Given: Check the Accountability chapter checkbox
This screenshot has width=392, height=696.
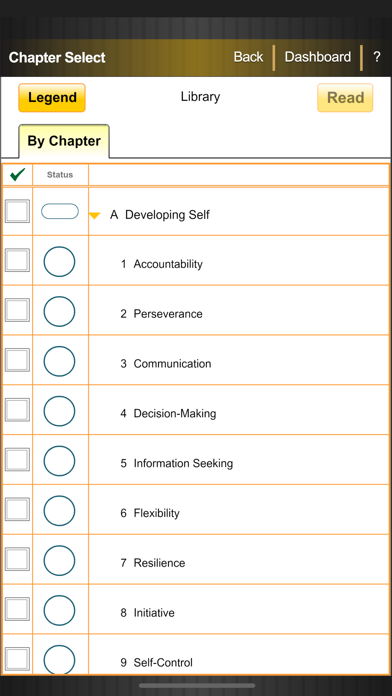Looking at the screenshot, I should [17, 260].
